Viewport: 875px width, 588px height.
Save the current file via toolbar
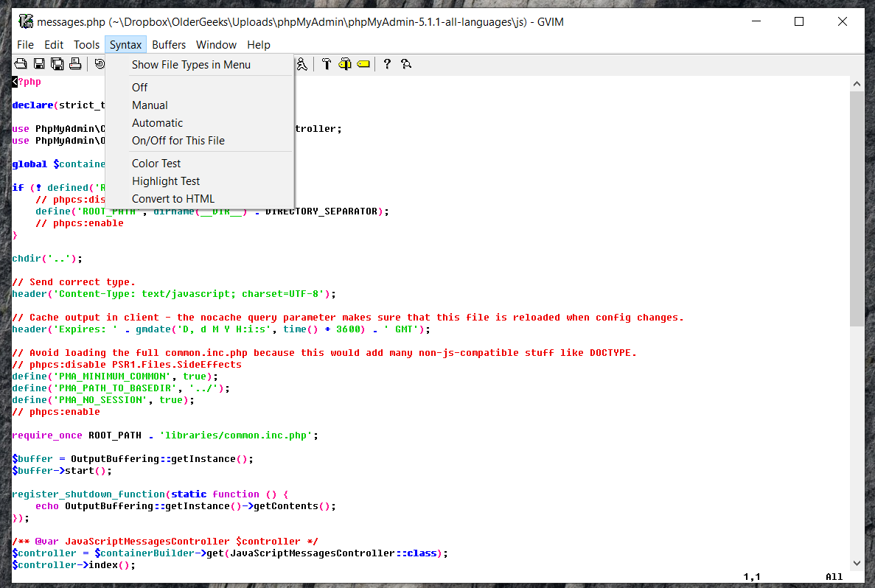pos(39,64)
